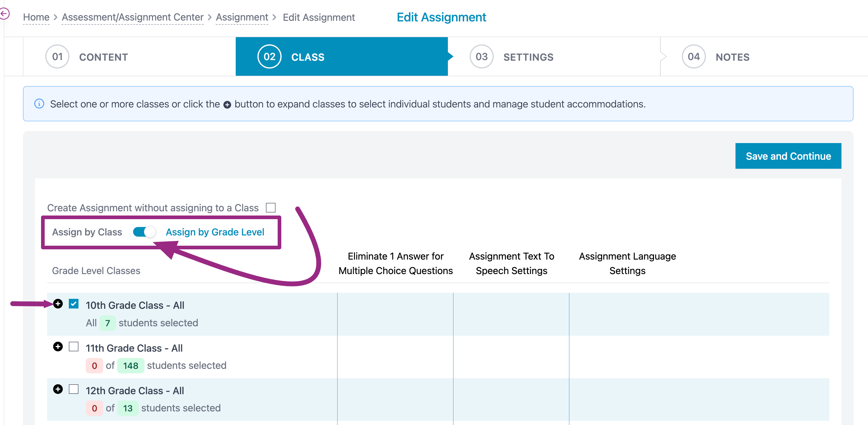
Task: Select the 12th Grade Class checkbox
Action: tap(74, 389)
